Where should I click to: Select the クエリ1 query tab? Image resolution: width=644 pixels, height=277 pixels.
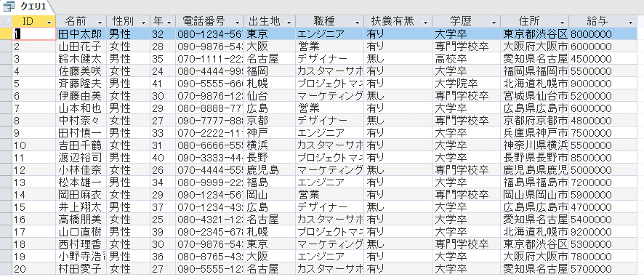[x=26, y=7]
